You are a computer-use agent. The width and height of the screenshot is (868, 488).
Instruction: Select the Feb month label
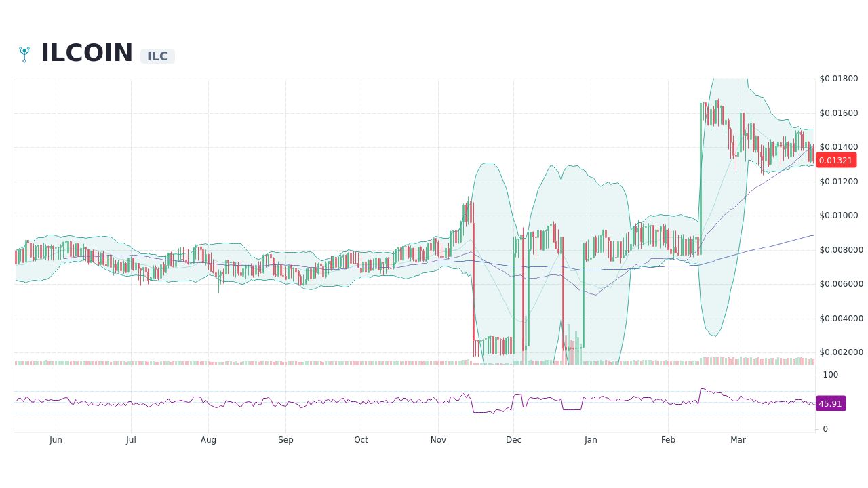point(668,439)
